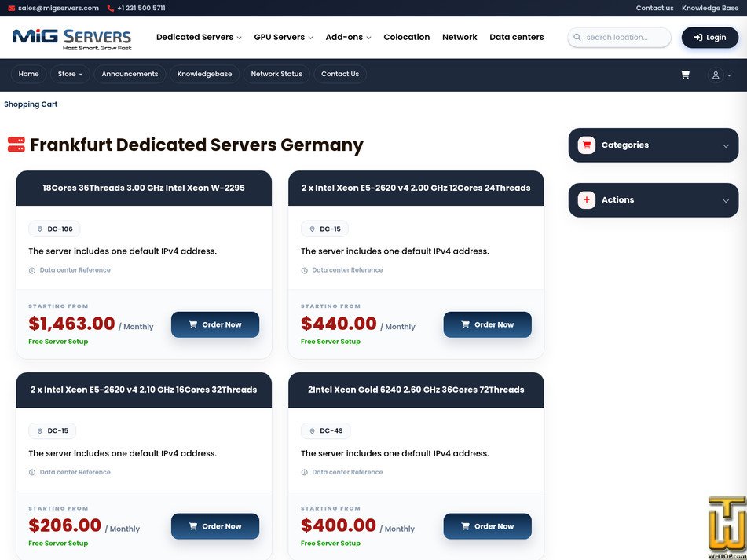
Task: Click the DC-15 badge in the $440.00 card
Action: [324, 229]
